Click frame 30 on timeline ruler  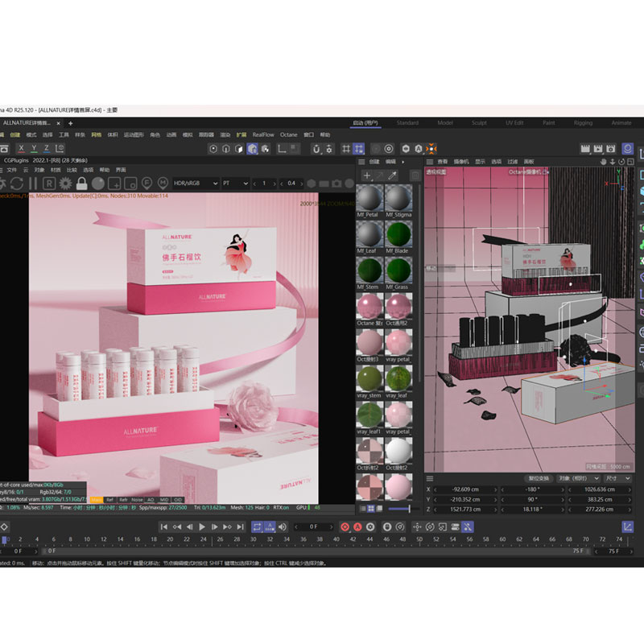(254, 539)
